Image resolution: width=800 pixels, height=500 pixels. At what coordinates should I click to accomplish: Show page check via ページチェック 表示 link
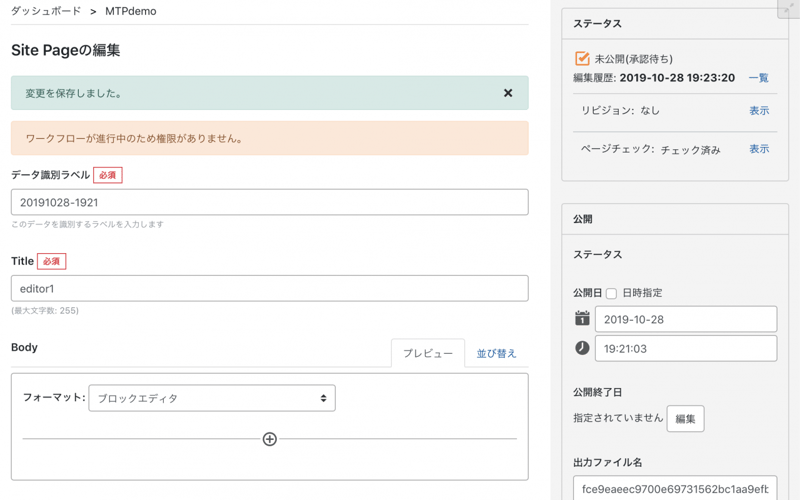point(759,149)
